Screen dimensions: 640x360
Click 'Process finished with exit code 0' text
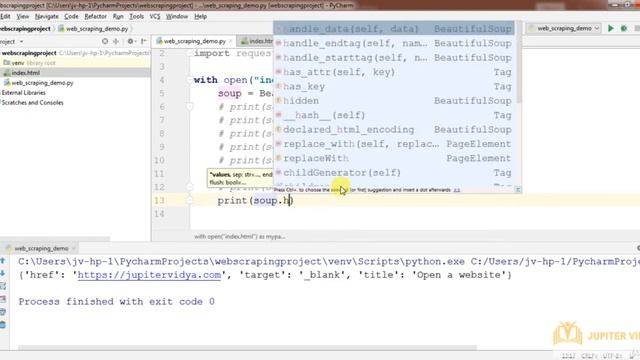tap(116, 302)
